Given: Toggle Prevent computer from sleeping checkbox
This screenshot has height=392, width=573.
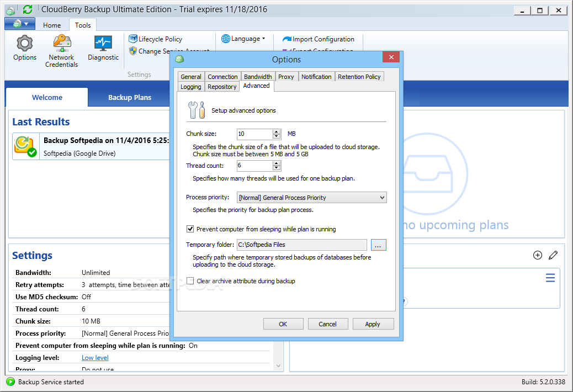Looking at the screenshot, I should tap(190, 229).
